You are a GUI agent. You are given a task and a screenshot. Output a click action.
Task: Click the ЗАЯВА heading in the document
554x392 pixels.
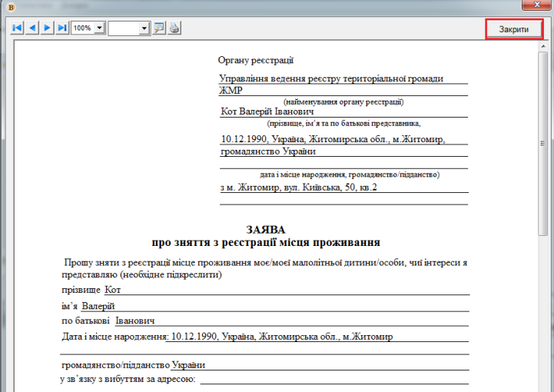coord(266,229)
